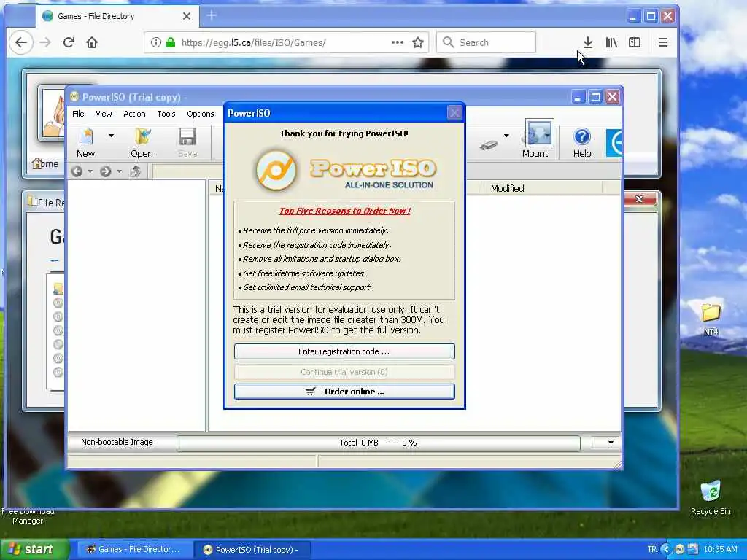The height and width of the screenshot is (560, 747).
Task: Click the TR language indicator in tray
Action: tap(651, 550)
